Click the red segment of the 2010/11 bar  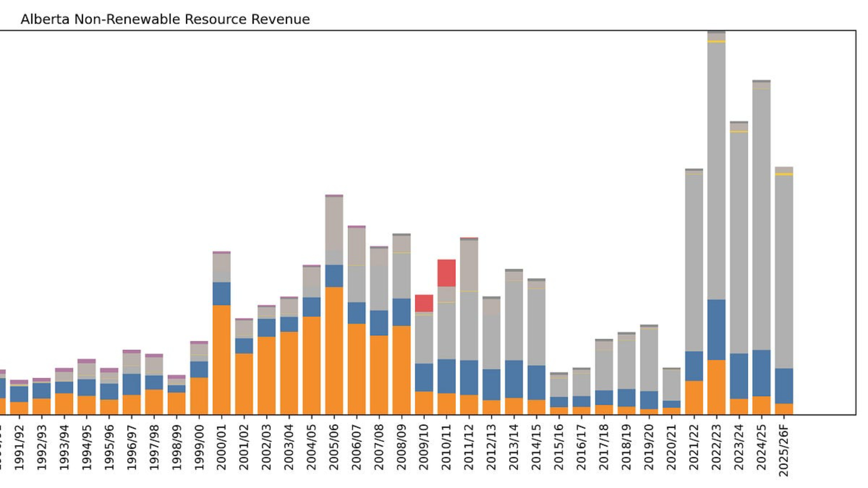point(446,273)
